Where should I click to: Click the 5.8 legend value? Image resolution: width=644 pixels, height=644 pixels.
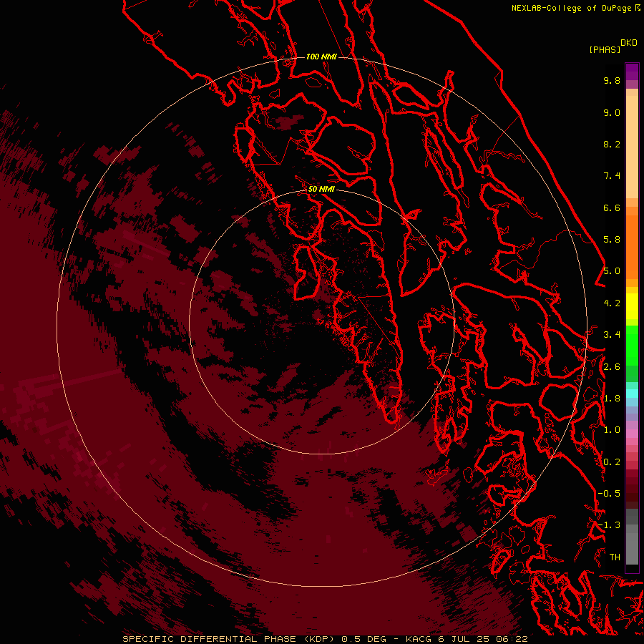click(612, 240)
